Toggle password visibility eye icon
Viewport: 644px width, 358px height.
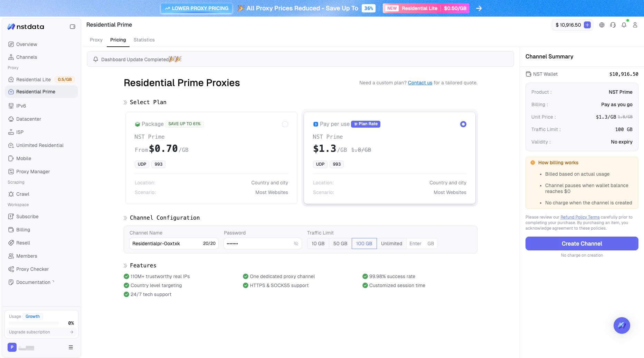296,244
